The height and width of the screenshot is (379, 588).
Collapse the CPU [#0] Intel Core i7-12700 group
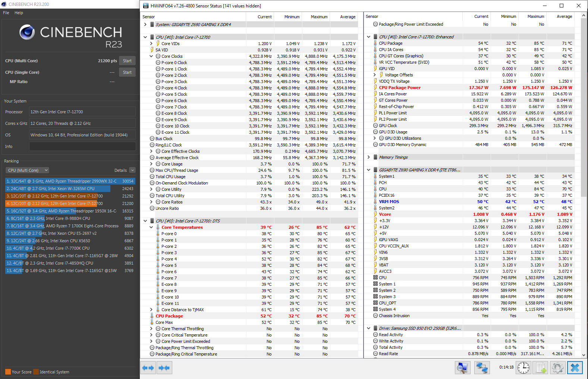pos(145,37)
